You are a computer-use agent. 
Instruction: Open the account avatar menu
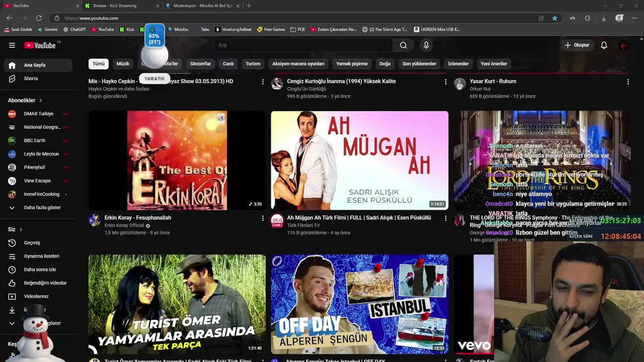[x=624, y=45]
